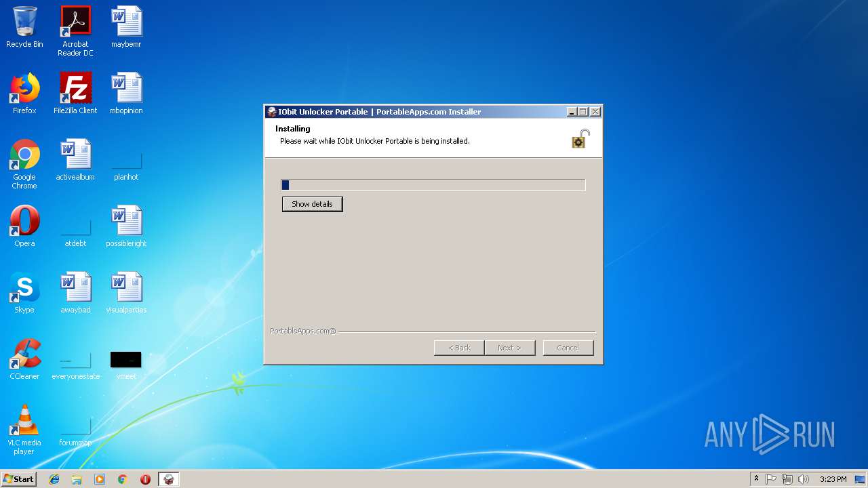Select the planhot desktop file
The height and width of the screenshot is (488, 868).
[126, 167]
